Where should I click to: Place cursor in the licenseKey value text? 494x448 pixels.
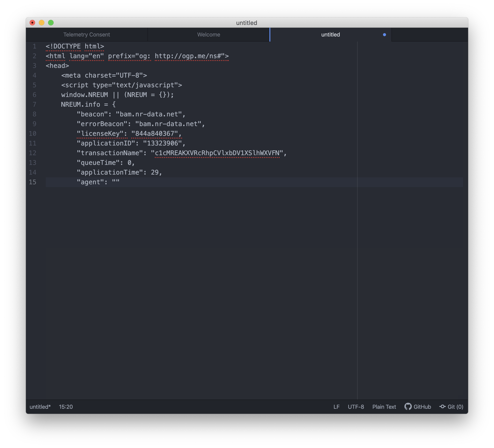click(x=154, y=134)
